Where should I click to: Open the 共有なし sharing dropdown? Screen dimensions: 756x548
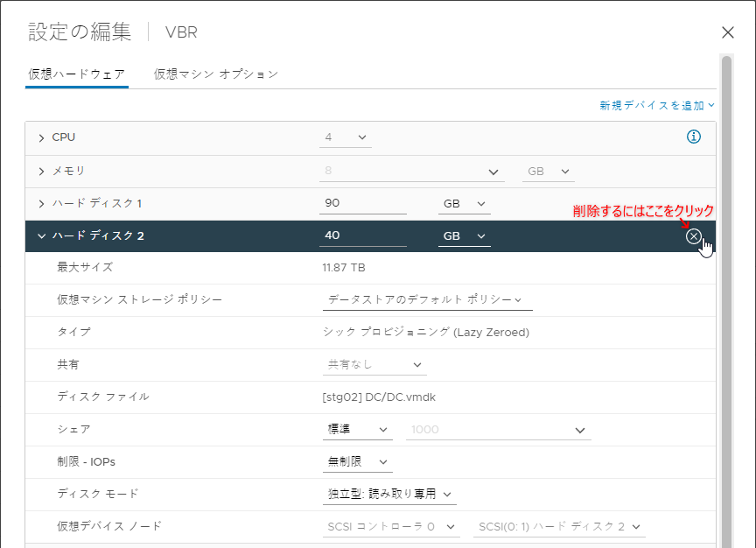click(374, 365)
